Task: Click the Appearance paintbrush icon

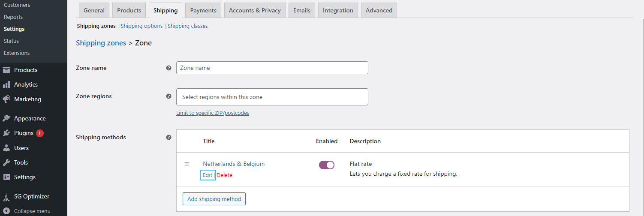Action: point(6,118)
